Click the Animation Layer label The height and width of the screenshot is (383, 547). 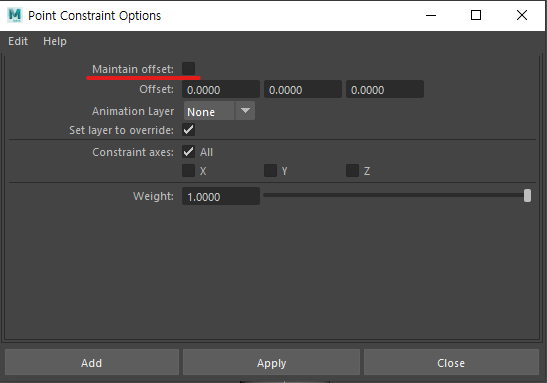(x=133, y=111)
